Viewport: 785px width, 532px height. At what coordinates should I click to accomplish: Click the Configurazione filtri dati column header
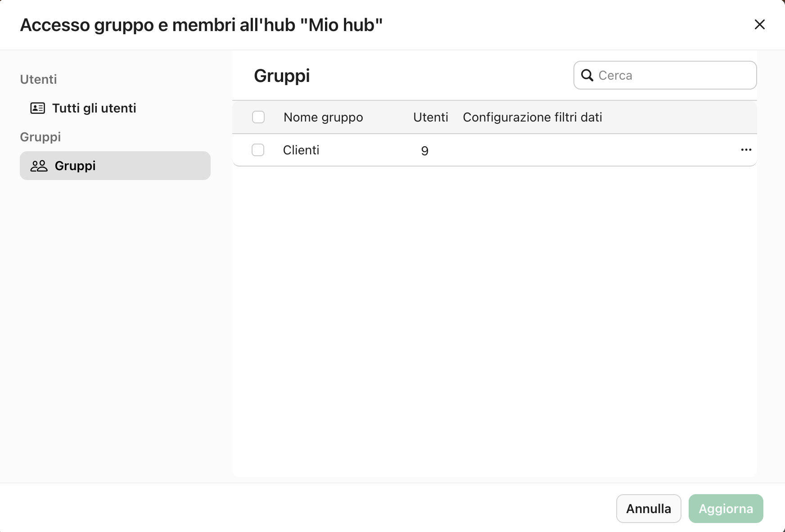pyautogui.click(x=532, y=117)
